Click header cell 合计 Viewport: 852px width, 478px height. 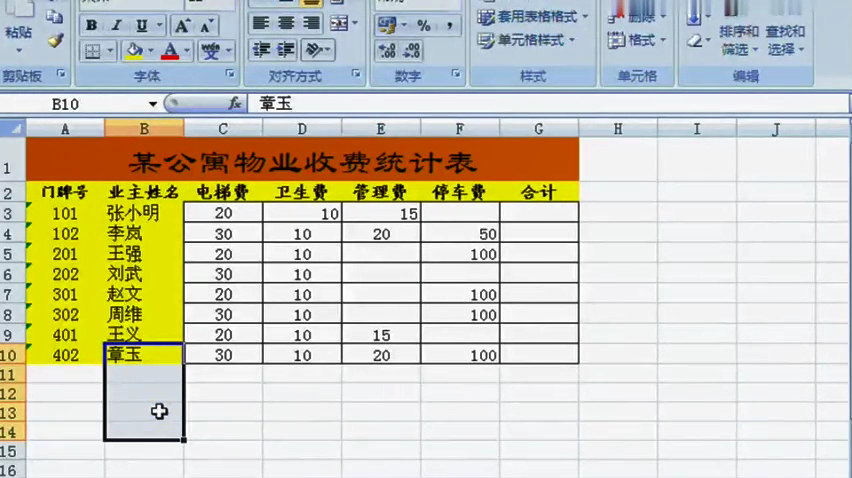click(x=539, y=192)
